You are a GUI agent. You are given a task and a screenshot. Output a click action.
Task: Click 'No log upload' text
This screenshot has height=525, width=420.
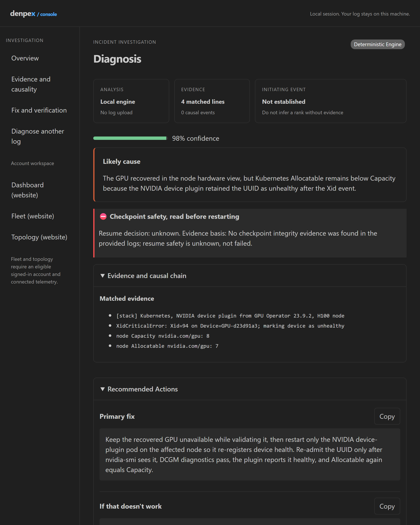(116, 113)
